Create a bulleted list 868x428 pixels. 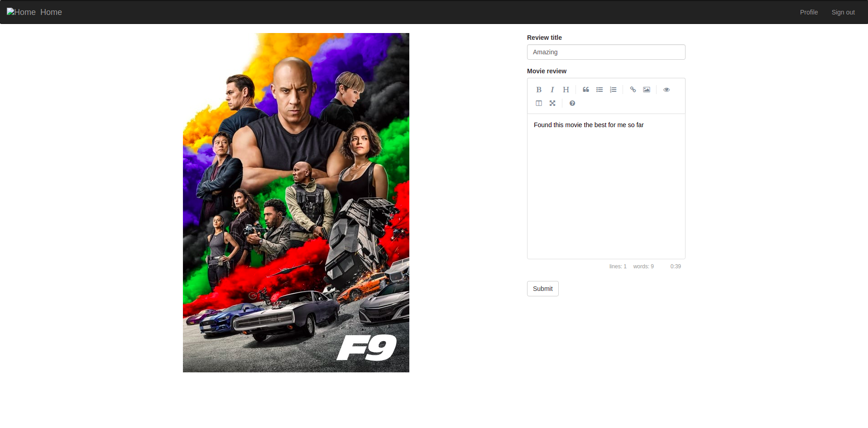tap(599, 90)
